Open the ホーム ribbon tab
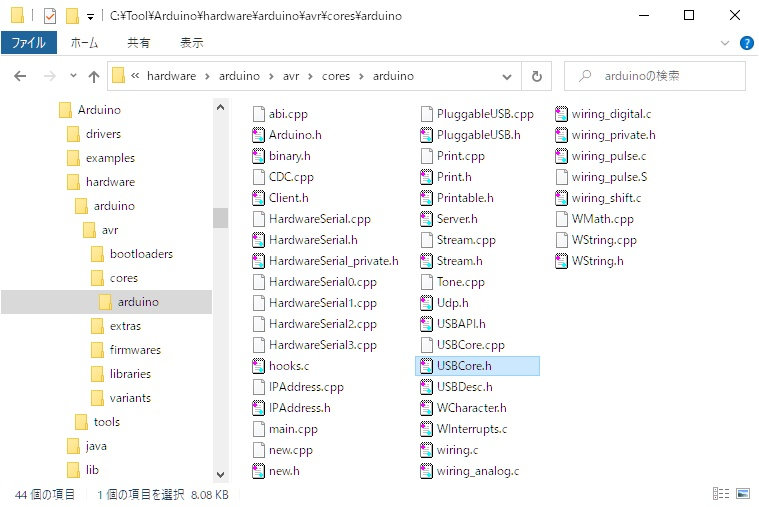The width and height of the screenshot is (759, 507). click(x=84, y=43)
